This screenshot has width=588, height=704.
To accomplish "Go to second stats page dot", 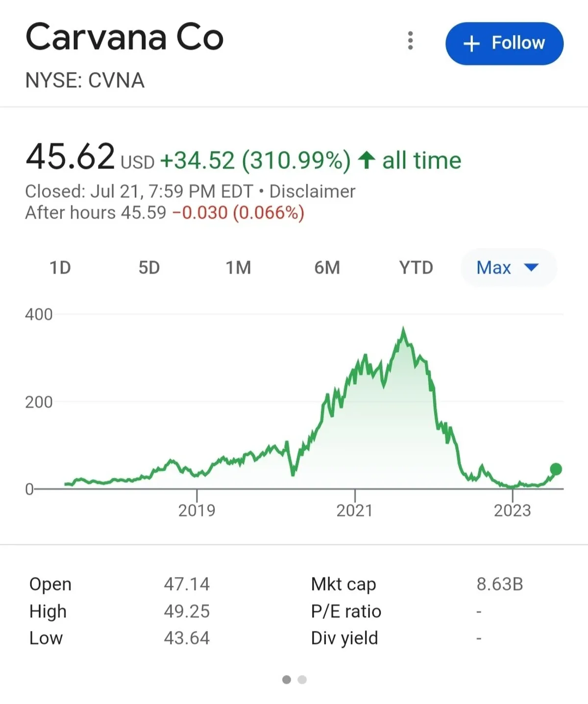I will tap(302, 679).
